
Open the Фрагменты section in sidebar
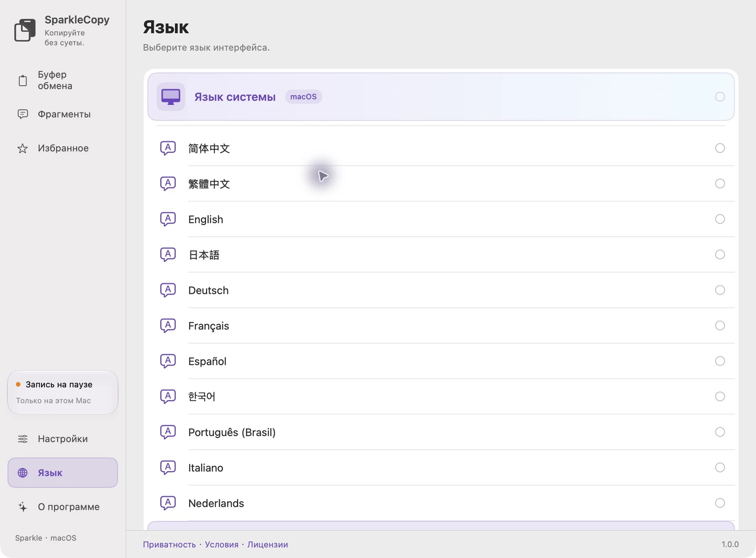63,114
